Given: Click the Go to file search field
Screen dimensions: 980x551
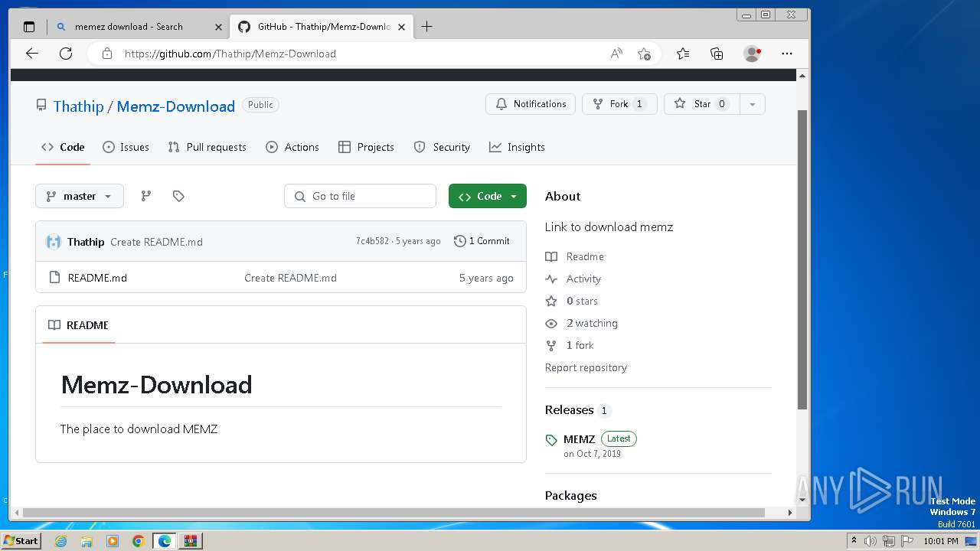Looking at the screenshot, I should click(x=360, y=196).
